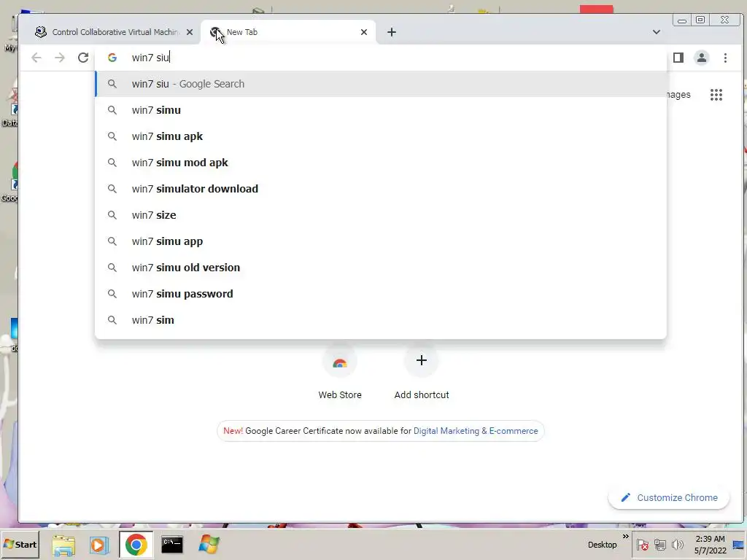Open the Chrome profile avatar
Image resolution: width=747 pixels, height=560 pixels.
point(702,58)
